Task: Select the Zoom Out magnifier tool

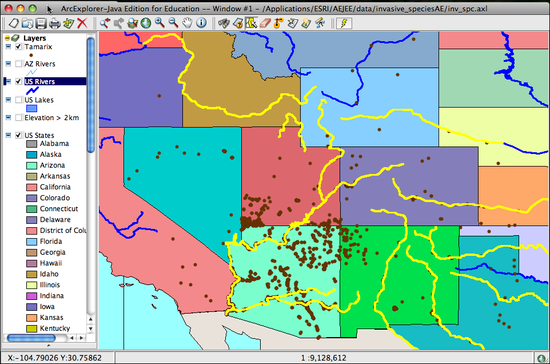Action: tap(174, 23)
